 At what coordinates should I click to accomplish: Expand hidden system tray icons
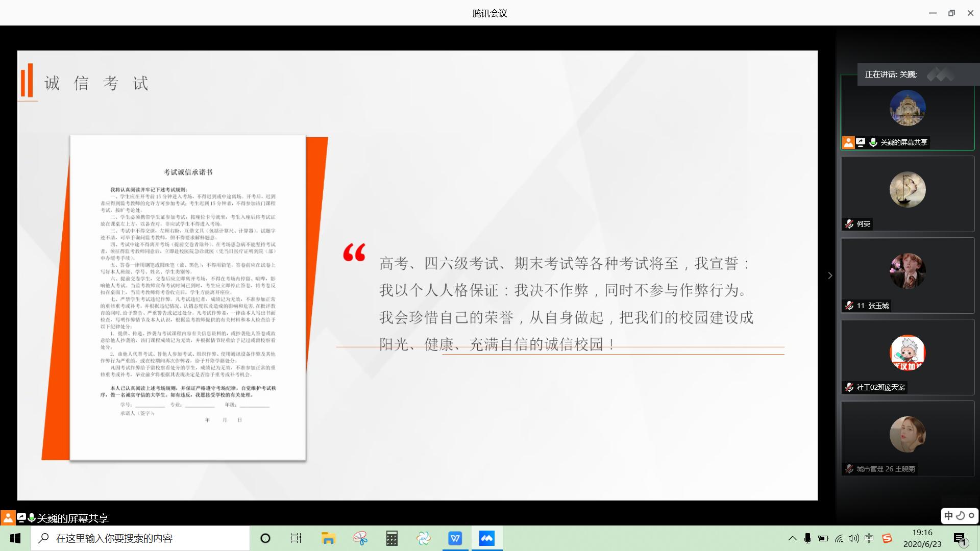click(x=792, y=538)
